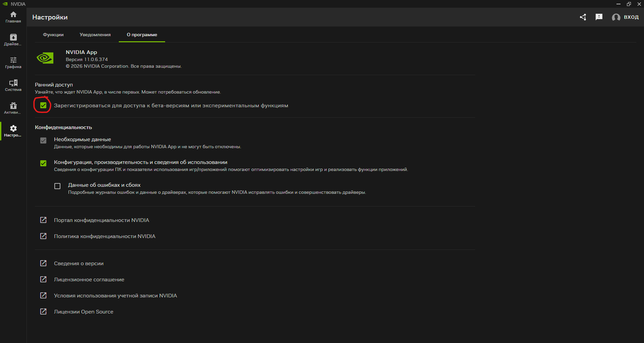Switch to the Функции tab
This screenshot has width=644, height=343.
53,35
